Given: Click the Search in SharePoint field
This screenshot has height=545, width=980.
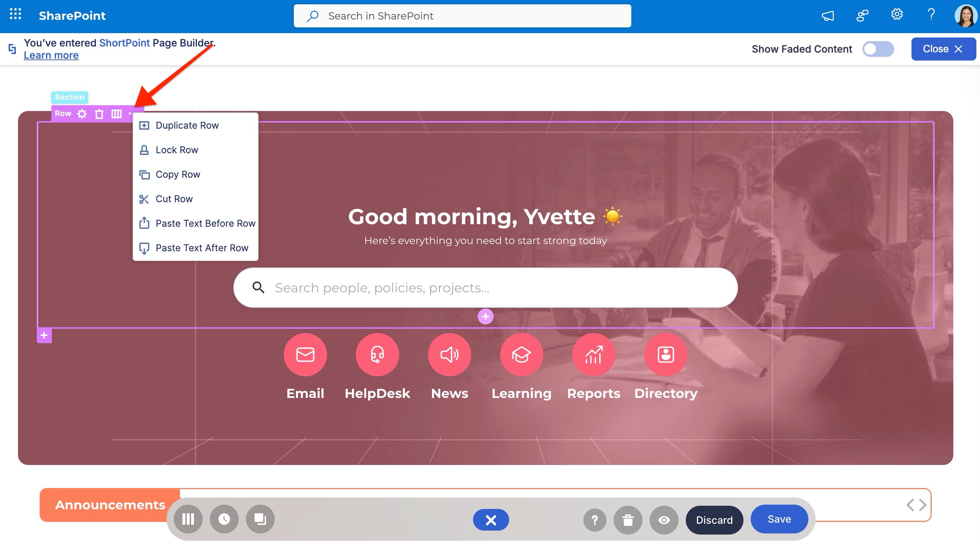Looking at the screenshot, I should click(462, 16).
